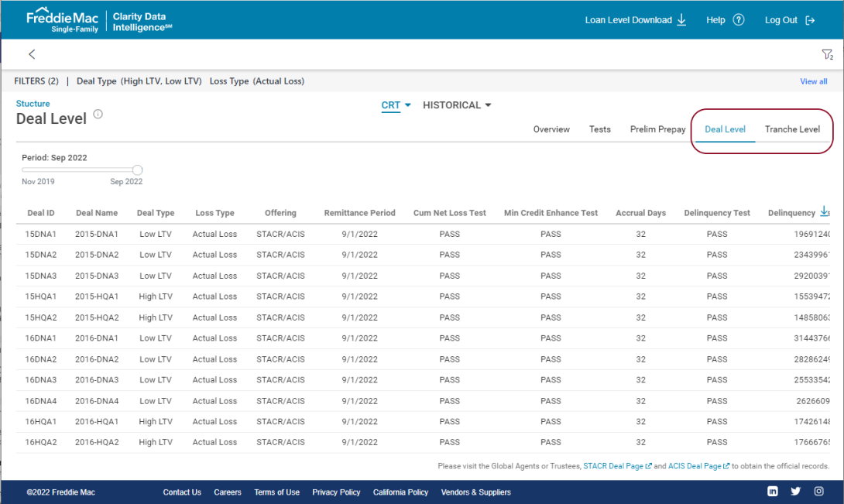Open Vendors & Suppliers footer link
The height and width of the screenshot is (504, 844).
click(476, 492)
